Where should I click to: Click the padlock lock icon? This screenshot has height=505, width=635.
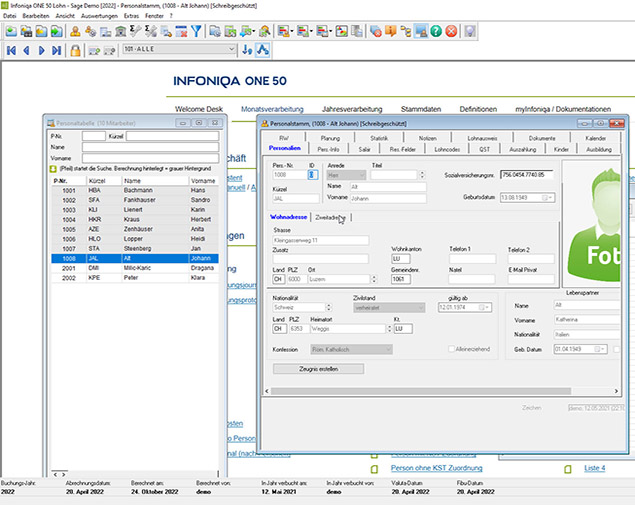[x=75, y=51]
